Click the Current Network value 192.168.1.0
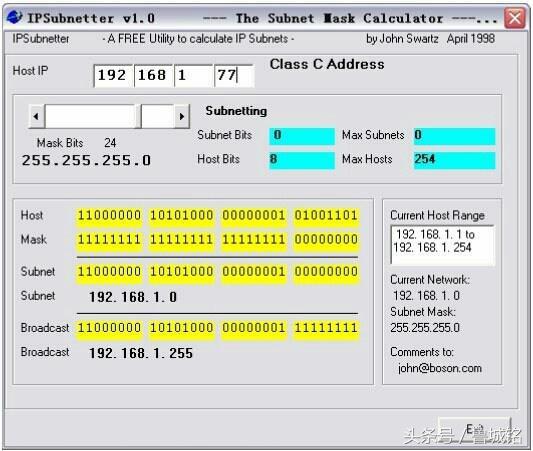Screen dimensions: 533x451 (426, 296)
